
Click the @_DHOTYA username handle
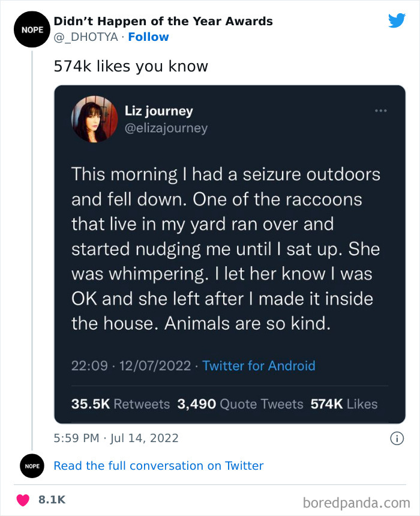(x=85, y=37)
